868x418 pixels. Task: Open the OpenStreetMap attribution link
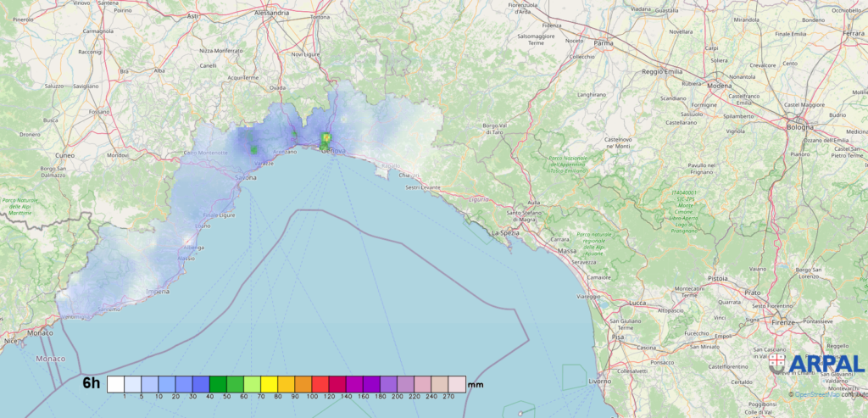819,394
